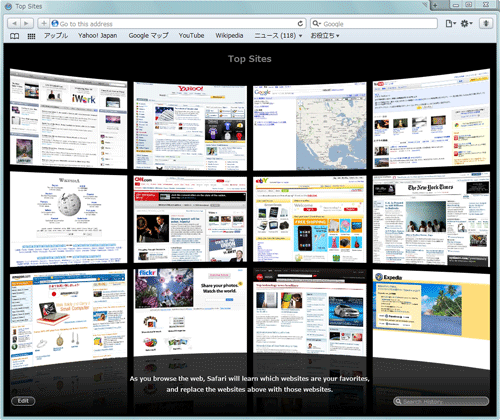This screenshot has height=420, width=500.
Task: Reload the page with the refresh icon
Action: coord(300,23)
